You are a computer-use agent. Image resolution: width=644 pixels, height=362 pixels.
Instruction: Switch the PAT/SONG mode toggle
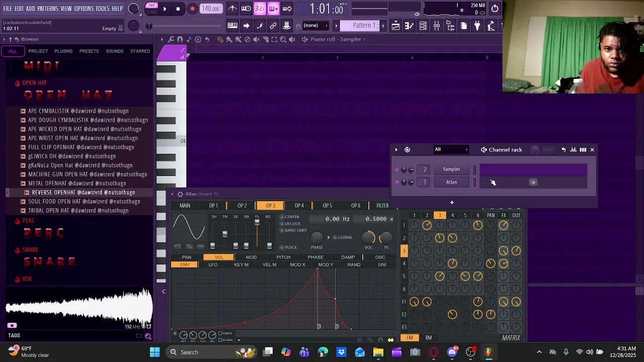pos(151,9)
